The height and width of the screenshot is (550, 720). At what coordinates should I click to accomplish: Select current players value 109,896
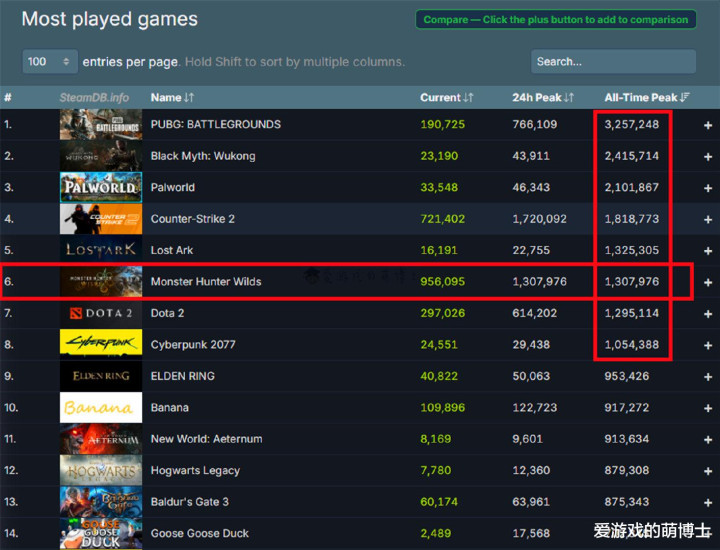(442, 408)
